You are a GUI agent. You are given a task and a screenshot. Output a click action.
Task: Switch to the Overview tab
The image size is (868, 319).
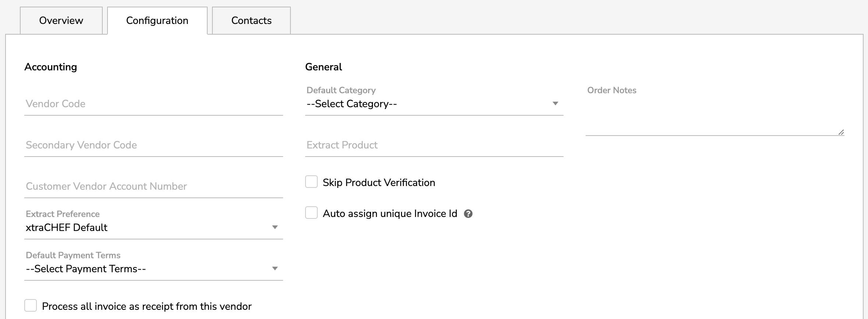[61, 21]
